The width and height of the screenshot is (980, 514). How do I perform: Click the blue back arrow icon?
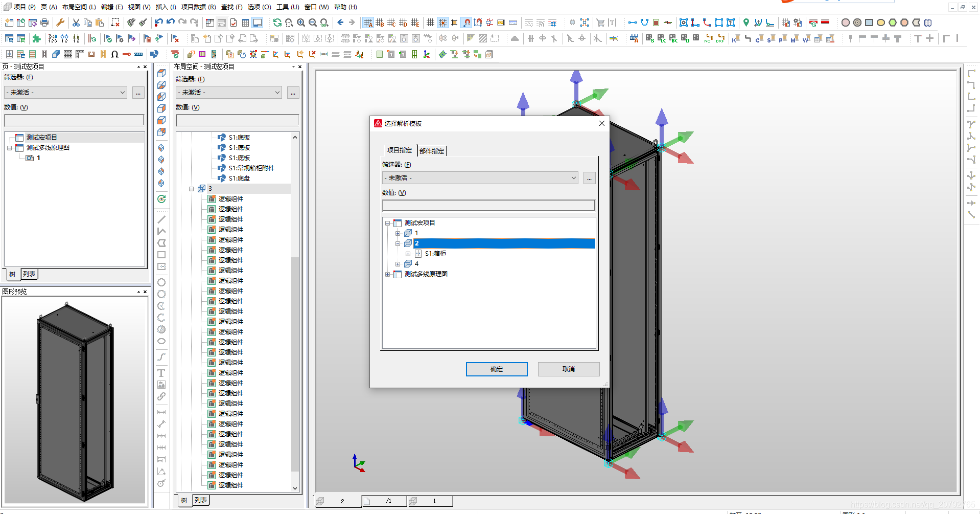pos(340,23)
